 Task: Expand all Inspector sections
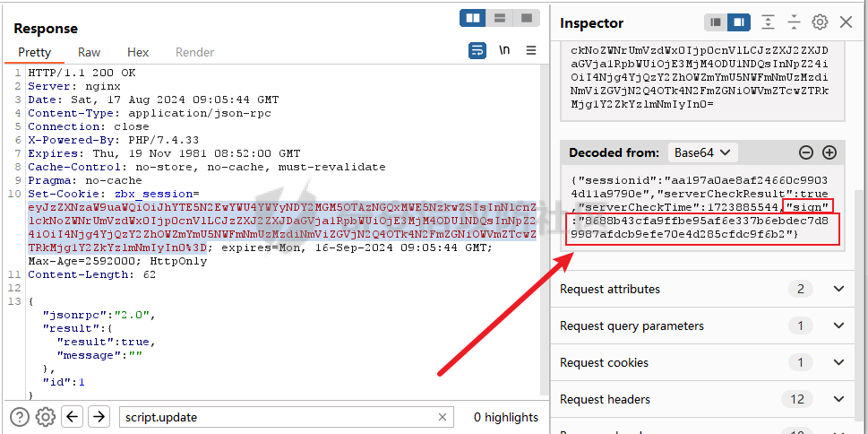click(768, 22)
